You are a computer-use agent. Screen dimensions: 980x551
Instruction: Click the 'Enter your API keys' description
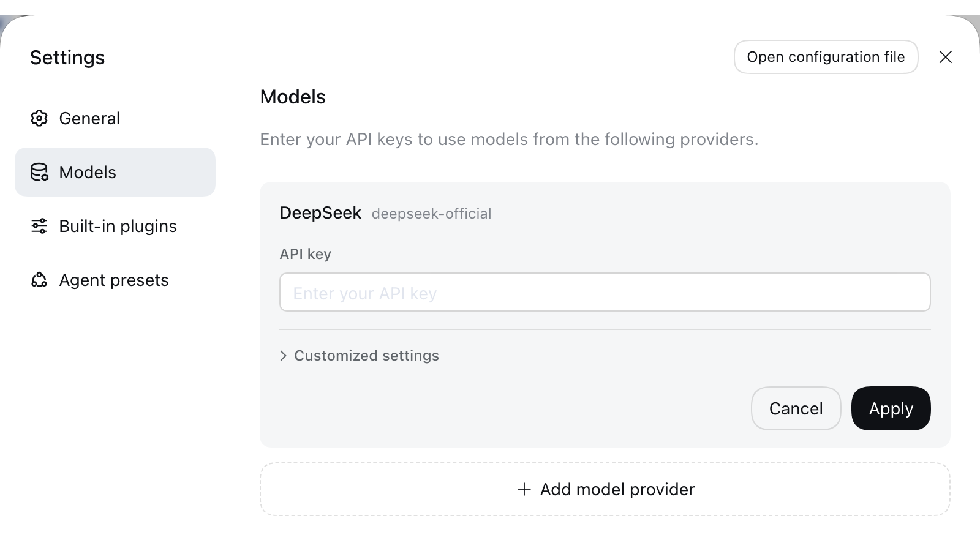point(510,140)
